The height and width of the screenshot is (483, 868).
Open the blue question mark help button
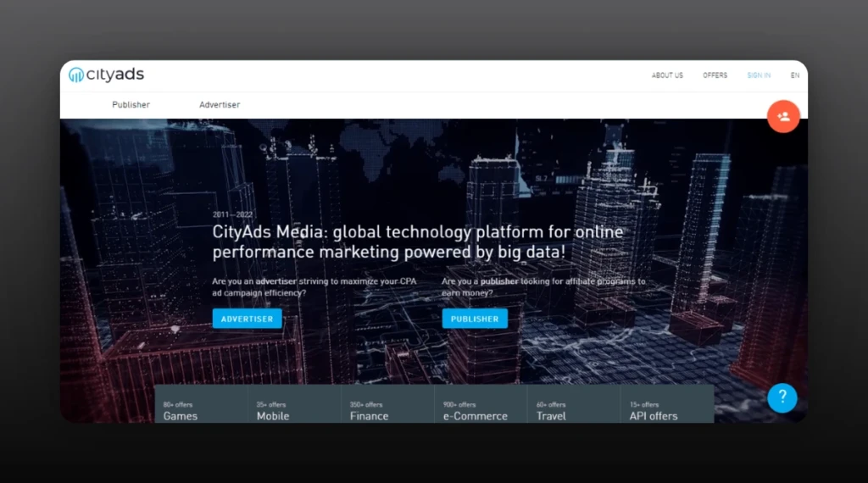[x=782, y=397]
